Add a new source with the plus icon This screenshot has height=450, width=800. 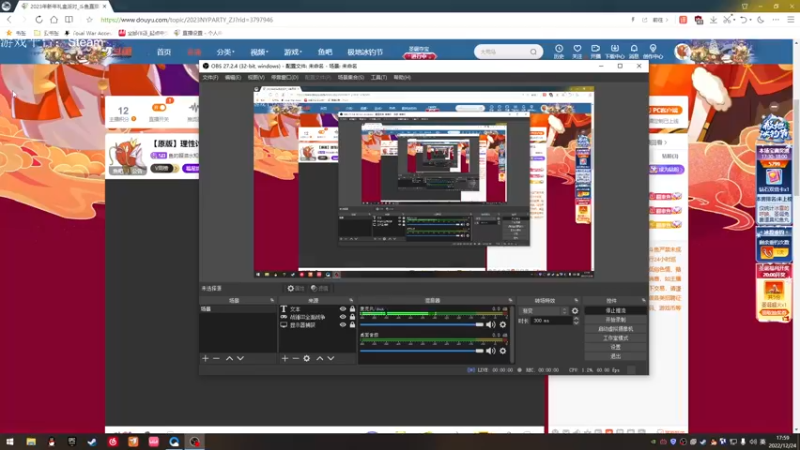coord(285,359)
